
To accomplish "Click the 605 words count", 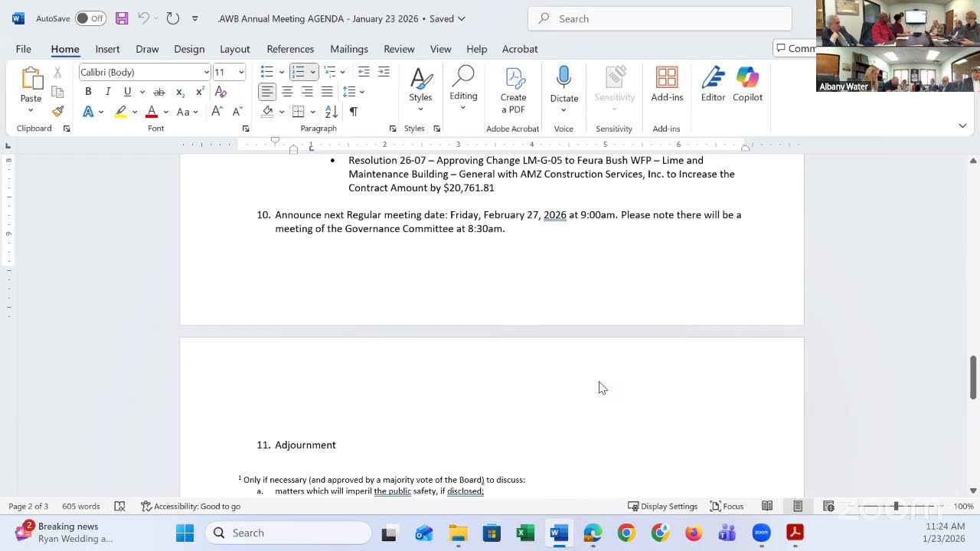I will (x=81, y=506).
